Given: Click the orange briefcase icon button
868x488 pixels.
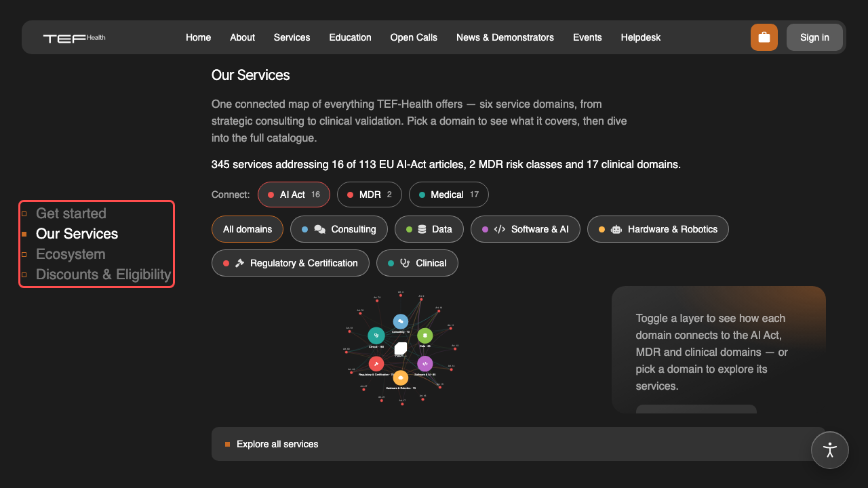Looking at the screenshot, I should [764, 37].
